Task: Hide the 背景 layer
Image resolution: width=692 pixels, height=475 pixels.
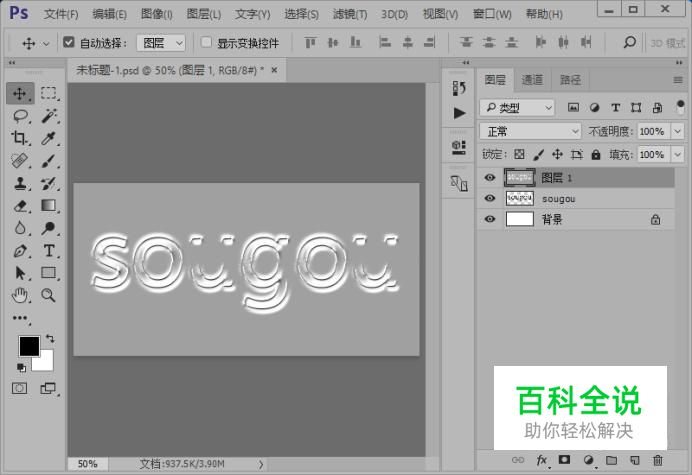Action: 489,219
